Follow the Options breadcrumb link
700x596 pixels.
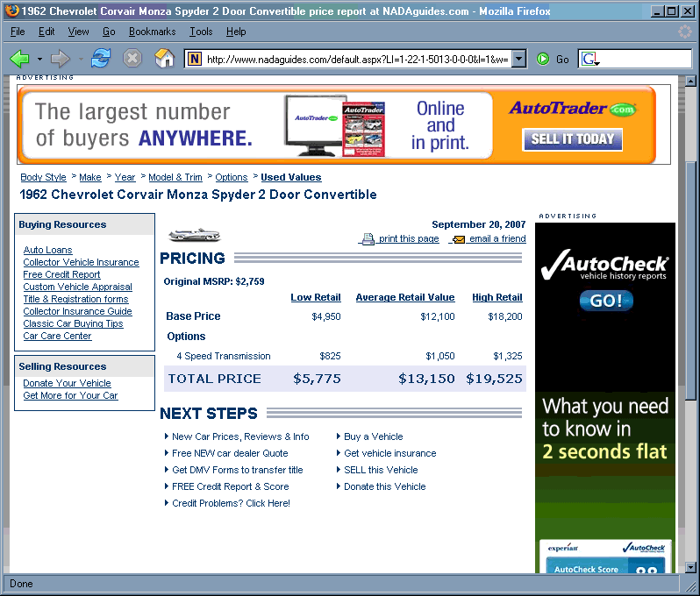232,177
